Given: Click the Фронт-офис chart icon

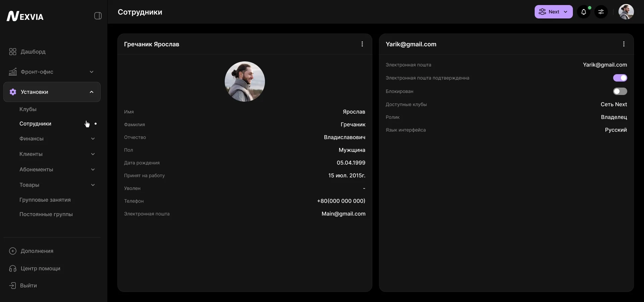Looking at the screenshot, I should [12, 72].
